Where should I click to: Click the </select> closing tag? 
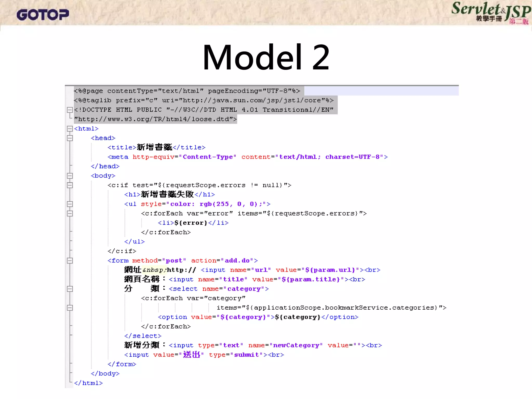[143, 336]
